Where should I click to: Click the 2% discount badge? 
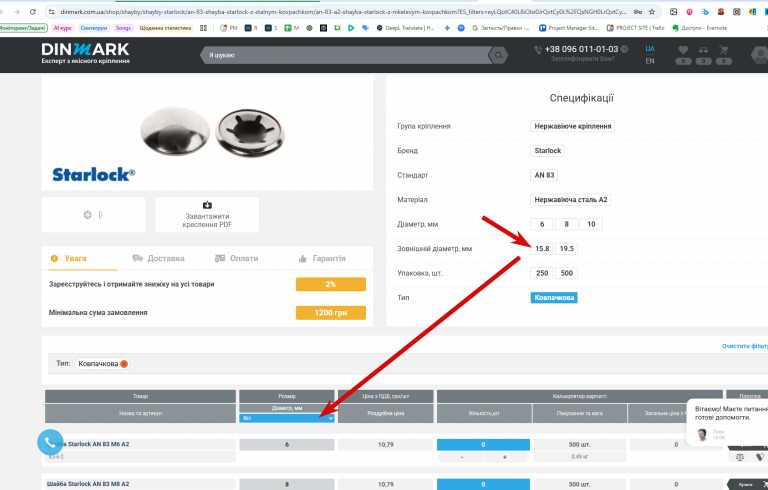pos(331,284)
